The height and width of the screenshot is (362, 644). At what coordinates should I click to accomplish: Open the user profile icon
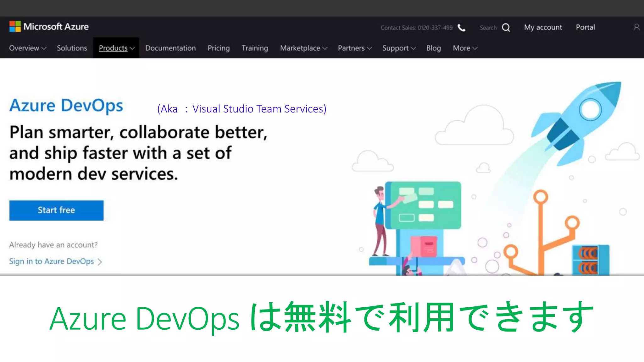pyautogui.click(x=636, y=27)
